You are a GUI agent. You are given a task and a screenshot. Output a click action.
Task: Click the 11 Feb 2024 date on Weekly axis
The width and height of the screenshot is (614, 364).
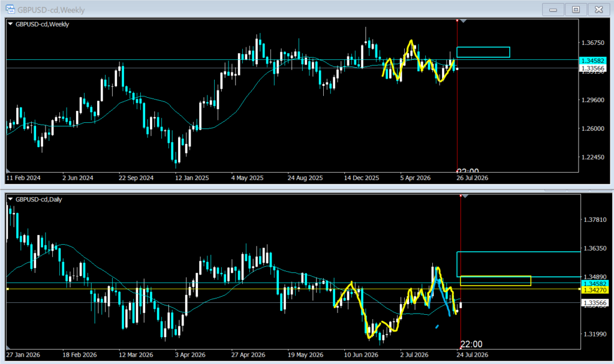23,178
